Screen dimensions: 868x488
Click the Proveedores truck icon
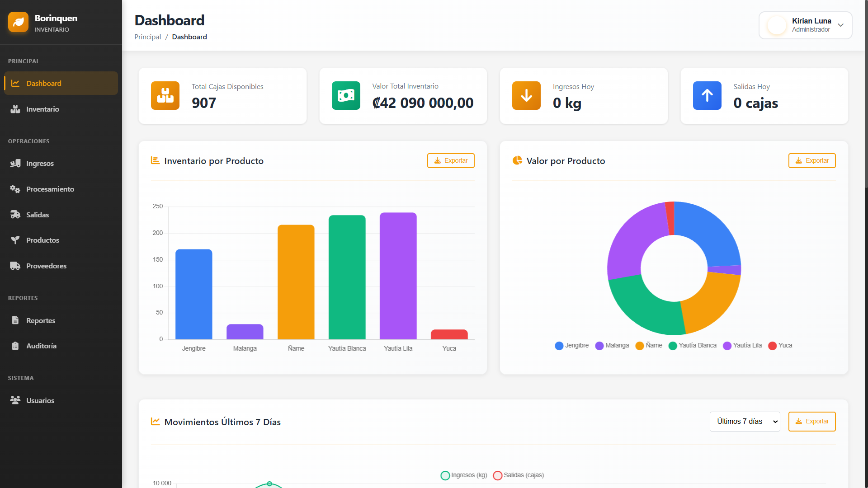click(15, 266)
